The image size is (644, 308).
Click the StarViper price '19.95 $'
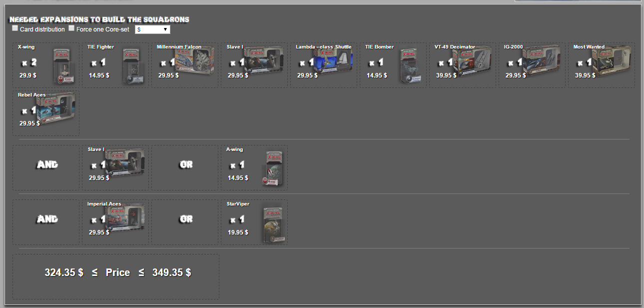238,232
